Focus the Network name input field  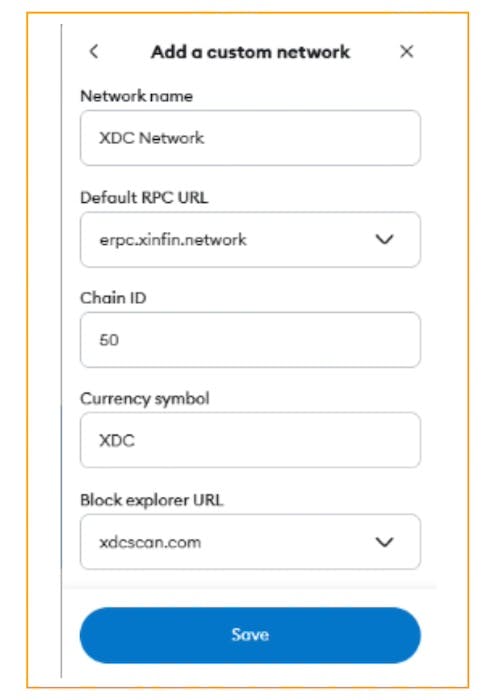[x=250, y=138]
